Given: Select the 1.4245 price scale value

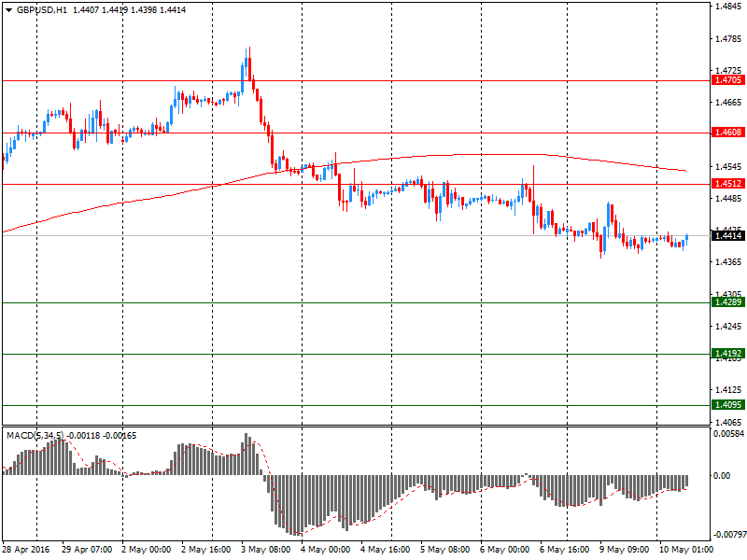Looking at the screenshot, I should click(729, 326).
